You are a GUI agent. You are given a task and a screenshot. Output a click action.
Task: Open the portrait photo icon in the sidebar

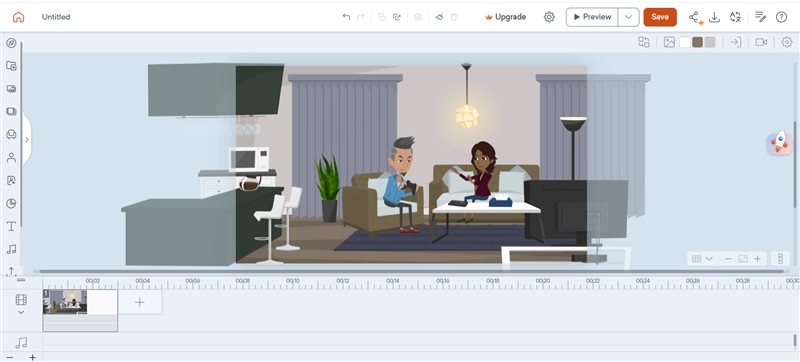pos(11,180)
